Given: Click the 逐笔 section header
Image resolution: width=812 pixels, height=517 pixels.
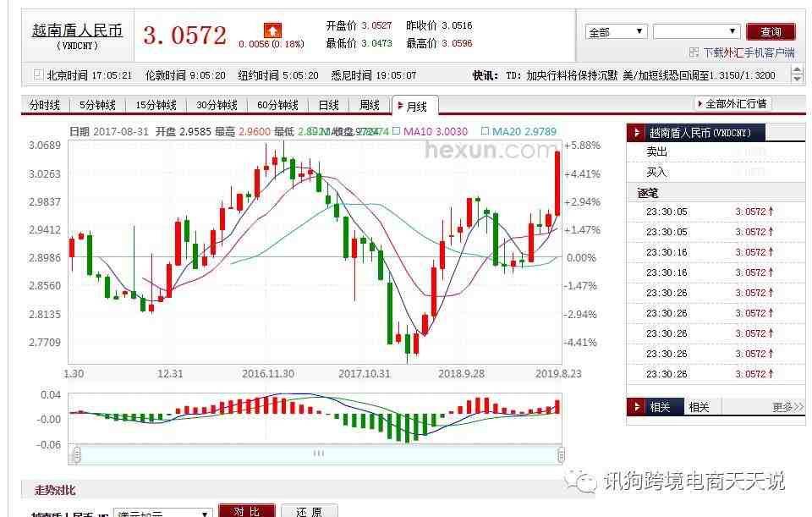Looking at the screenshot, I should click(x=716, y=193).
